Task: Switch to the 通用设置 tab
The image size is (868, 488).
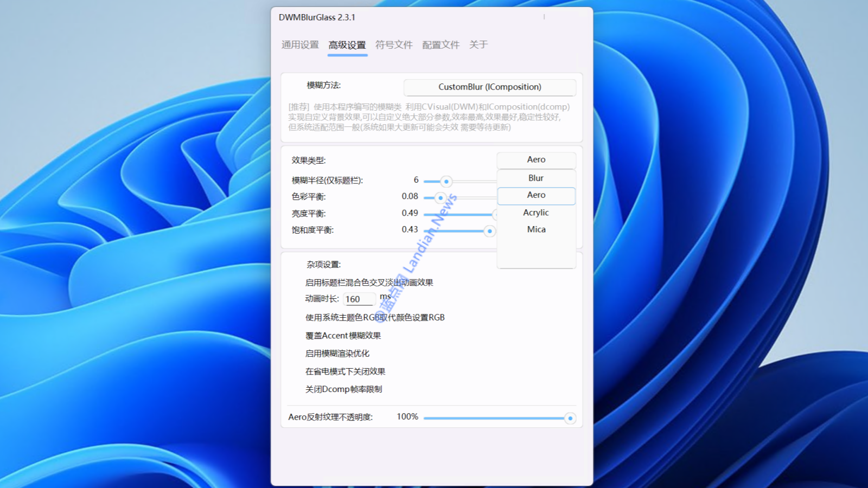Action: click(x=300, y=45)
